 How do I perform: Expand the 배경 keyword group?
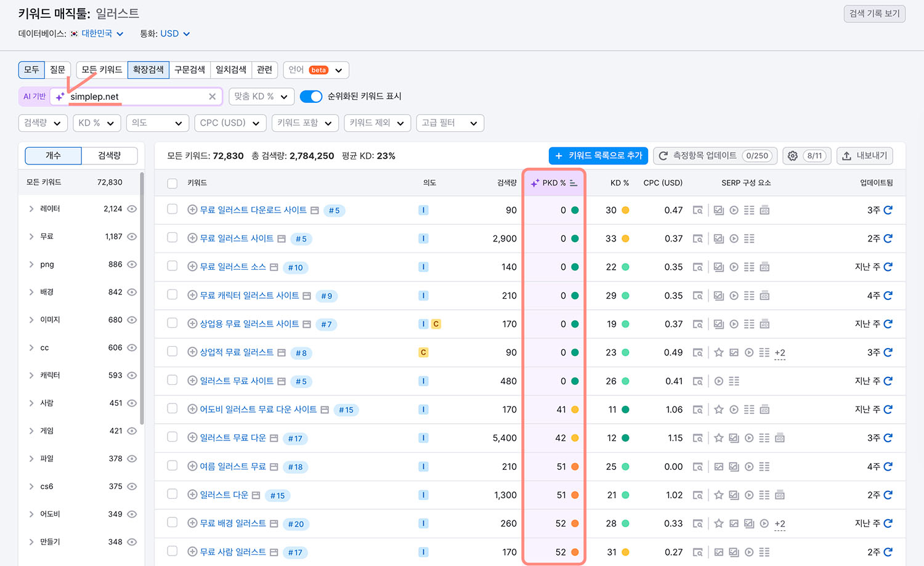(31, 292)
